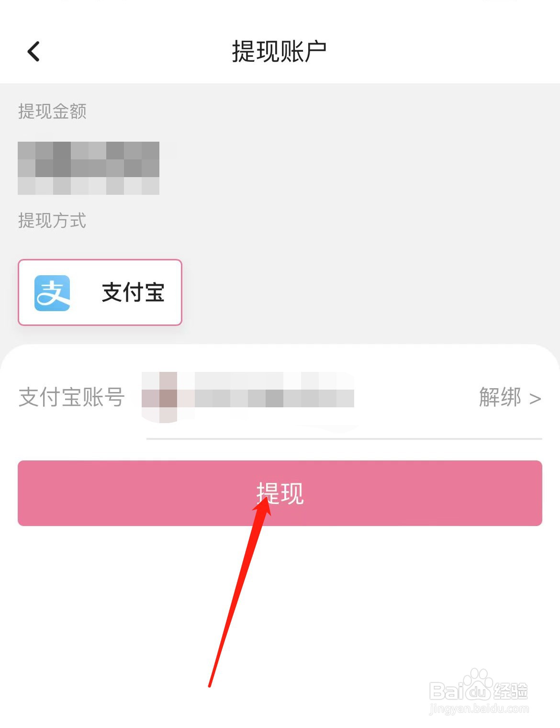This screenshot has width=560, height=728.
Task: Open the jingyan.baidu.com watermark link
Action: pyautogui.click(x=479, y=708)
